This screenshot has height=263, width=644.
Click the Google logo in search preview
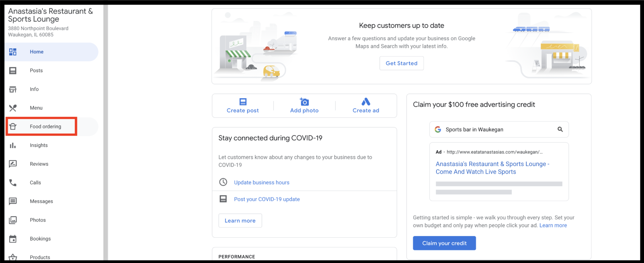tap(438, 129)
